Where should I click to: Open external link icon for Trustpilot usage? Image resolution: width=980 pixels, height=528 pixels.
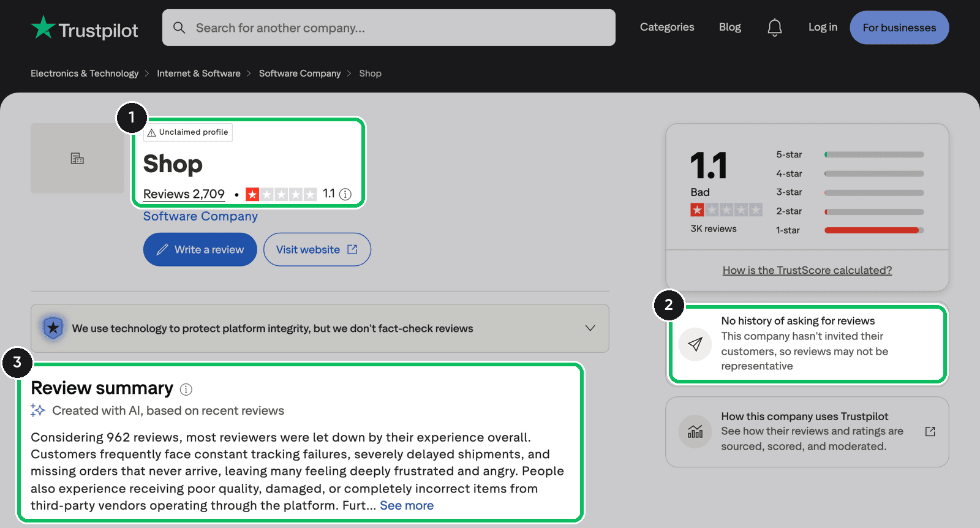click(x=930, y=432)
